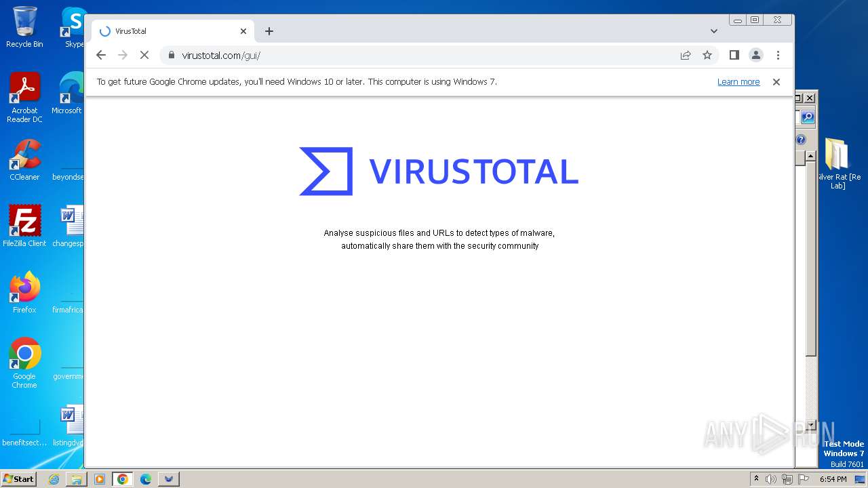Bookmark this page with the star icon
868x488 pixels.
tap(707, 55)
